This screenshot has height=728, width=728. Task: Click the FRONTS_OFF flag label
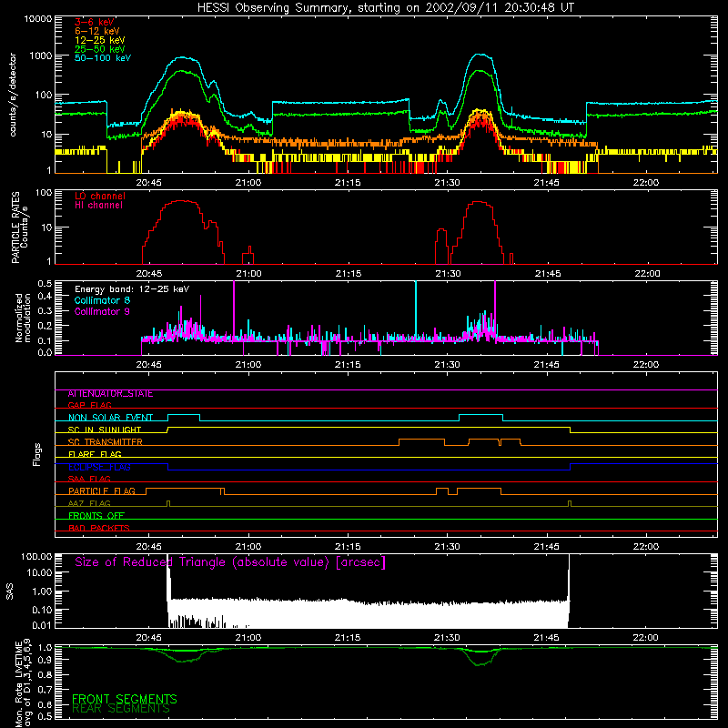tap(96, 516)
